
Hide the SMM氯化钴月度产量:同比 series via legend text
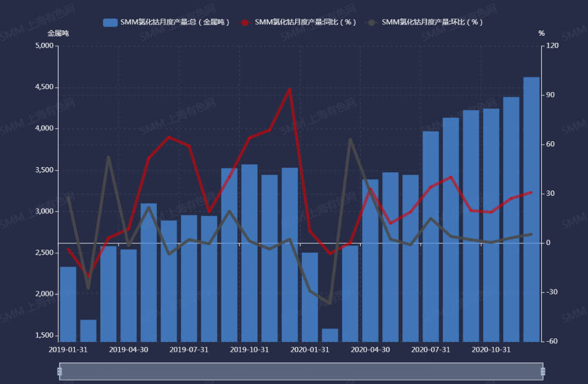(305, 22)
